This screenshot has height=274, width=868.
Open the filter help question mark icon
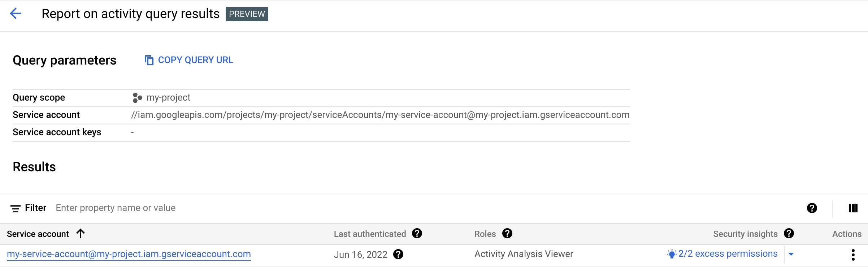coord(812,208)
